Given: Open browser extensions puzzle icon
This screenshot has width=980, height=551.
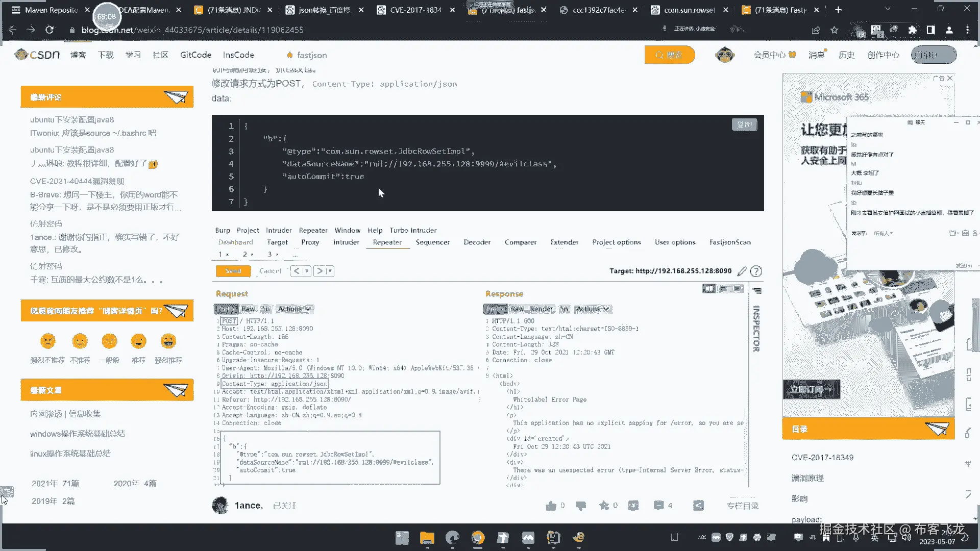Looking at the screenshot, I should (x=912, y=30).
